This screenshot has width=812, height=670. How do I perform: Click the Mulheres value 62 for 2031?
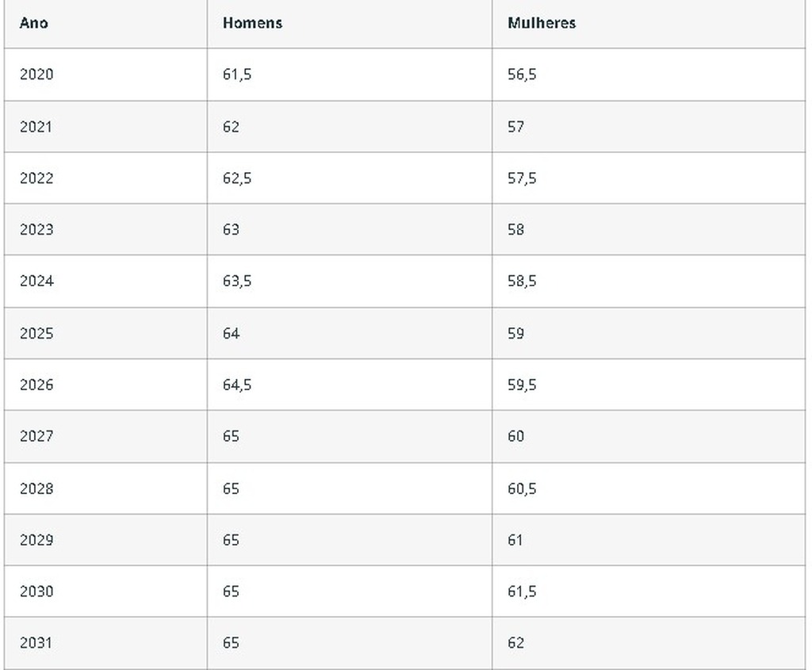pyautogui.click(x=515, y=643)
